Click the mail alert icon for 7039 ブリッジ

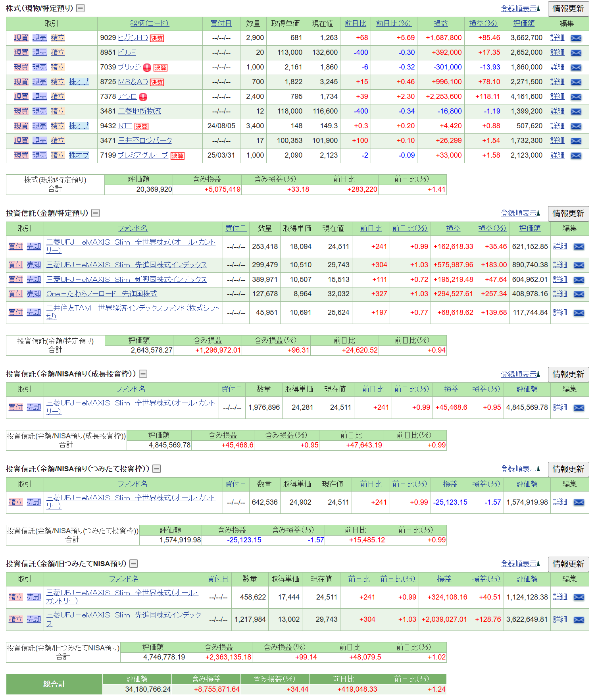pos(576,67)
